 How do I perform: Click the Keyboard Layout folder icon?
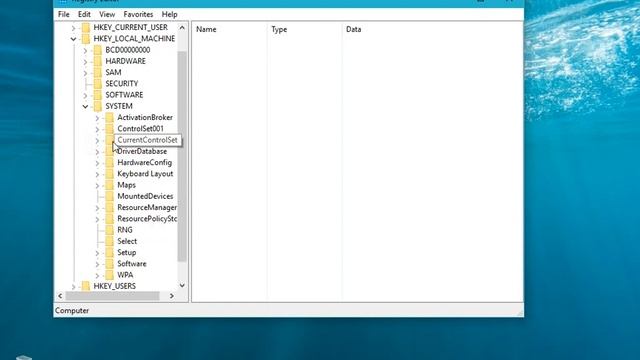coord(109,174)
